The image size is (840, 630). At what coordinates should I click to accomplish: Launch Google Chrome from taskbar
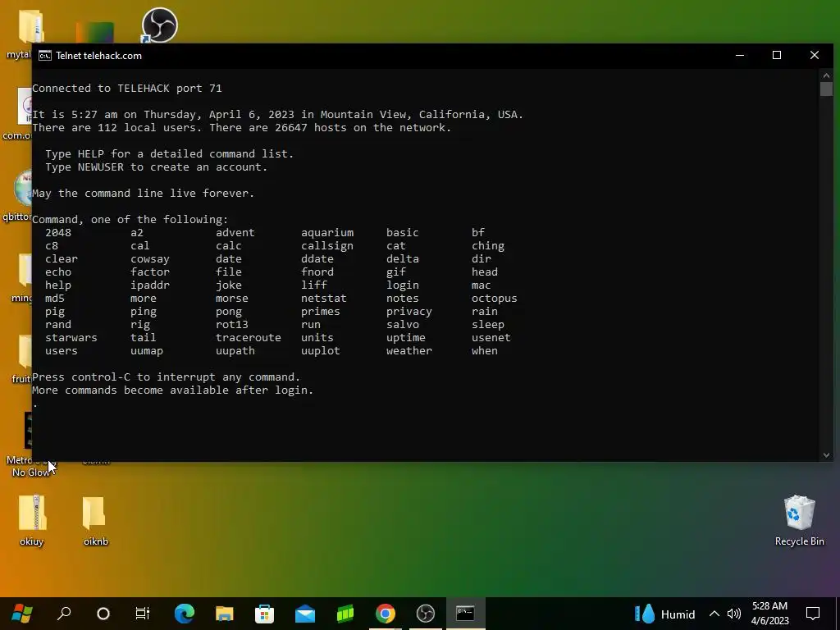[x=386, y=614]
